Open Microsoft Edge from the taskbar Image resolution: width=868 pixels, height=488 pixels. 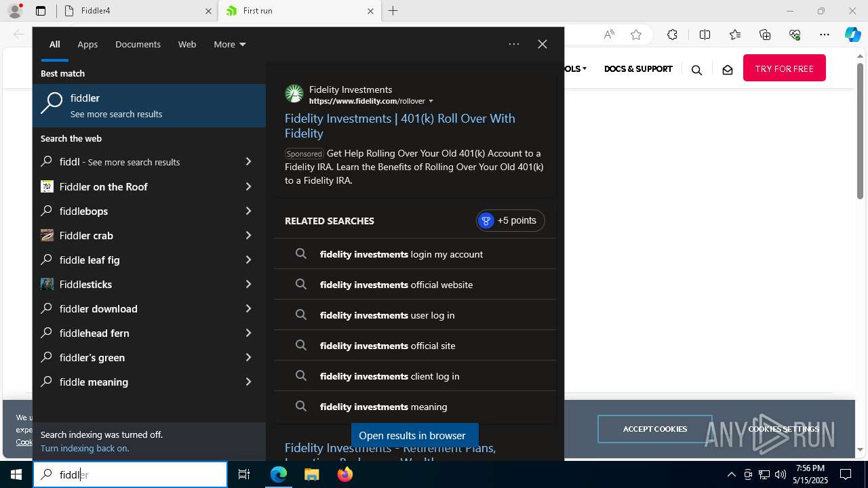[279, 474]
